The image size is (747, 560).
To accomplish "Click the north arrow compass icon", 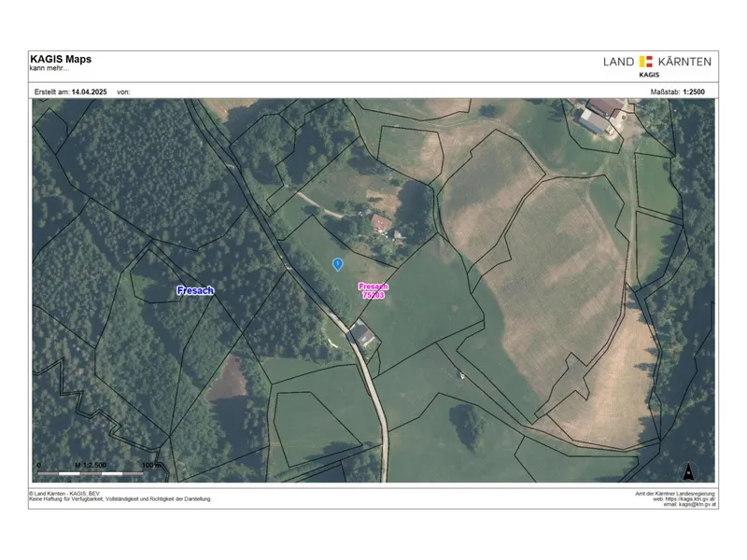I will (689, 471).
